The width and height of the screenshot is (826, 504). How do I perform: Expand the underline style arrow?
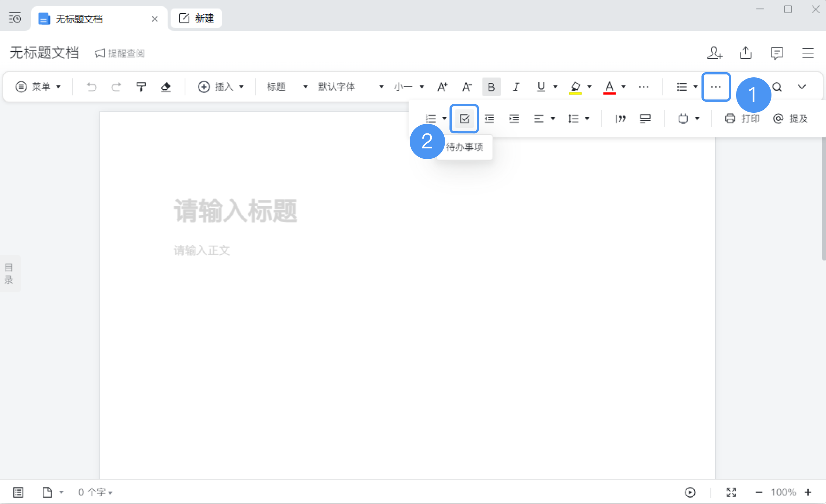[x=555, y=87]
